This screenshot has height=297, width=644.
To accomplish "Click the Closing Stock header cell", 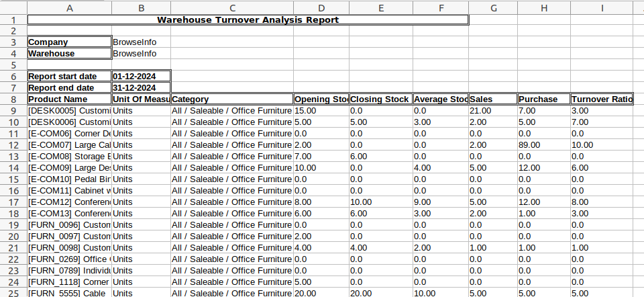I will (x=380, y=99).
